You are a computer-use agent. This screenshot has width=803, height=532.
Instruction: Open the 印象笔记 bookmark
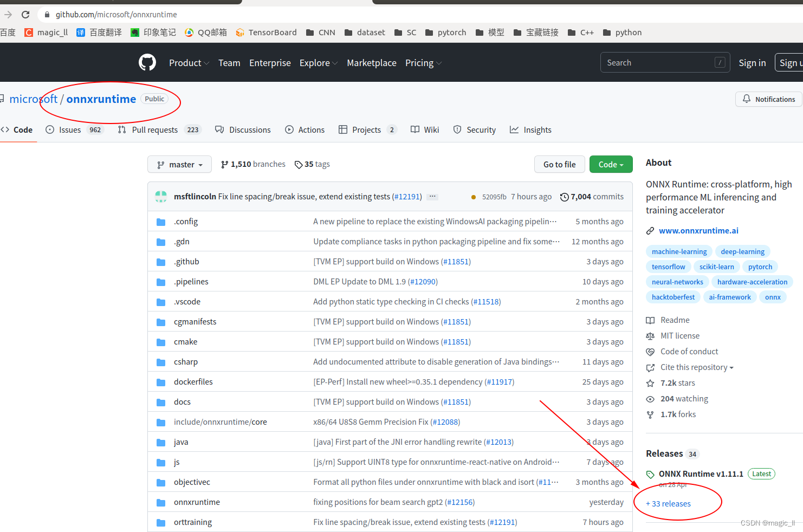(153, 33)
